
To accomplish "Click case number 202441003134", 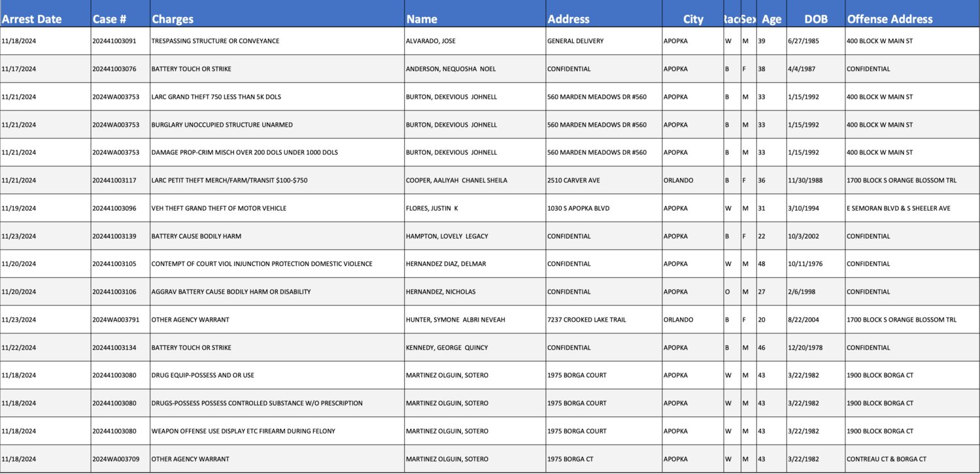I will [120, 348].
